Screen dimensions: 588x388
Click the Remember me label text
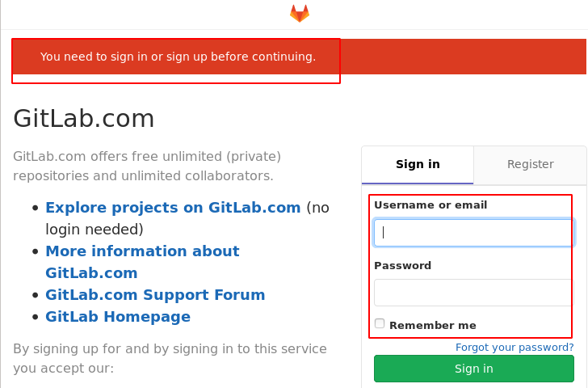(x=432, y=326)
